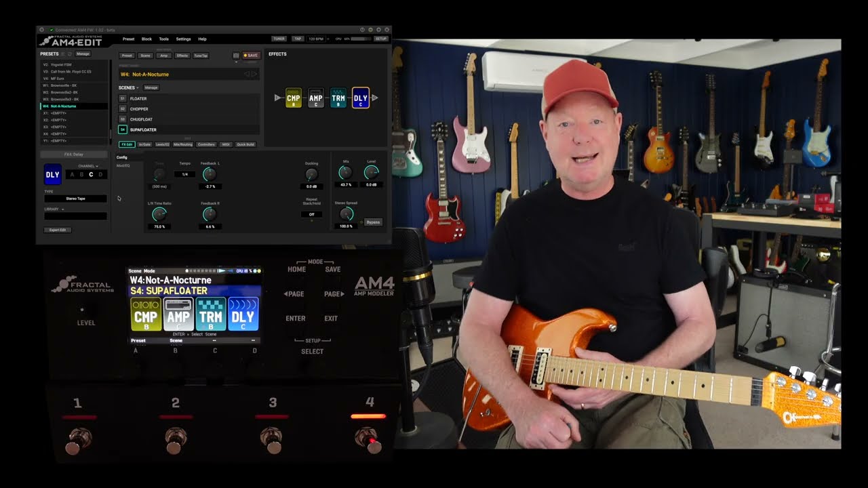Screen dimensions: 868x488
Task: Click the CMP block on the AM4 display
Action: (x=146, y=314)
